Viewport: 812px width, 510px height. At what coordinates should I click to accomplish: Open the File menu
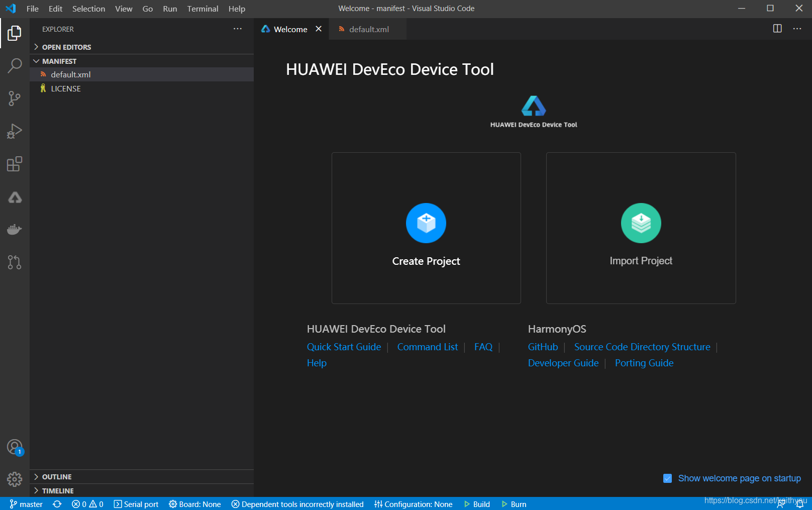[32, 9]
